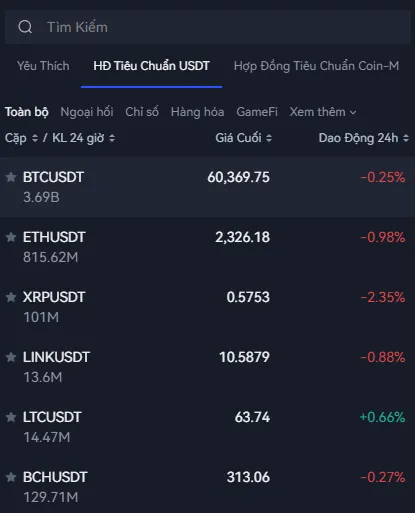The height and width of the screenshot is (513, 415).
Task: Sort by Dao Động 24h arrows
Action: tap(406, 138)
